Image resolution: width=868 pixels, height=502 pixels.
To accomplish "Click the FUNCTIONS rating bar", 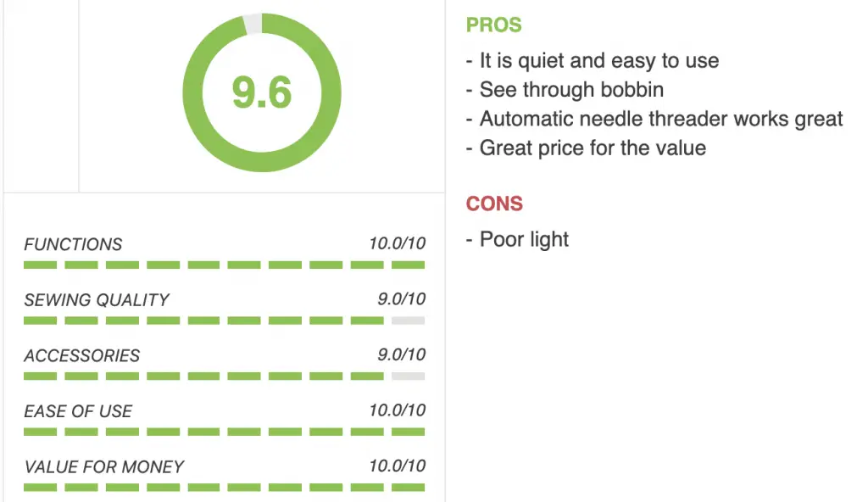I will pos(224,265).
